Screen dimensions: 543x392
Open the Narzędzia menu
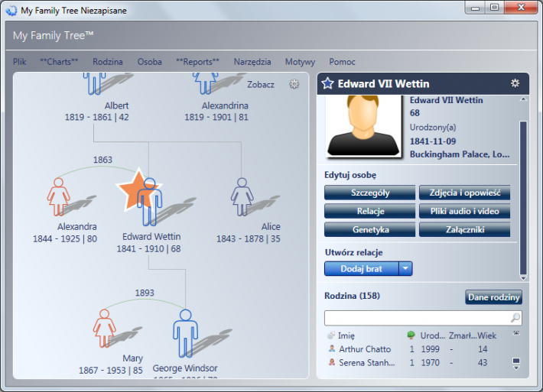point(252,62)
